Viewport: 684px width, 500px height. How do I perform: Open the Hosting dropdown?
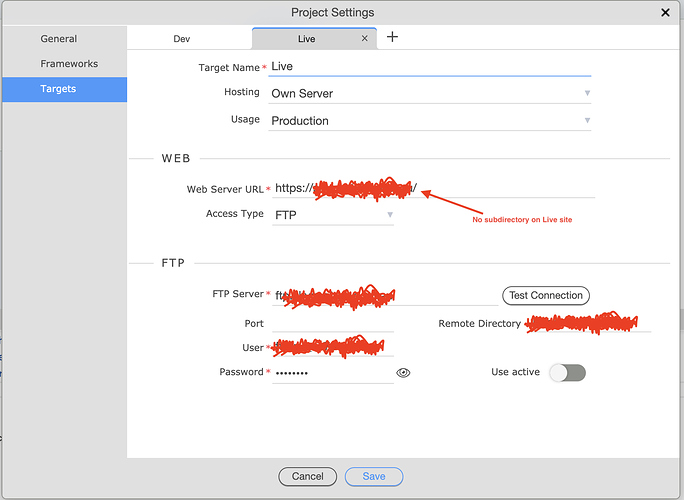(430, 93)
